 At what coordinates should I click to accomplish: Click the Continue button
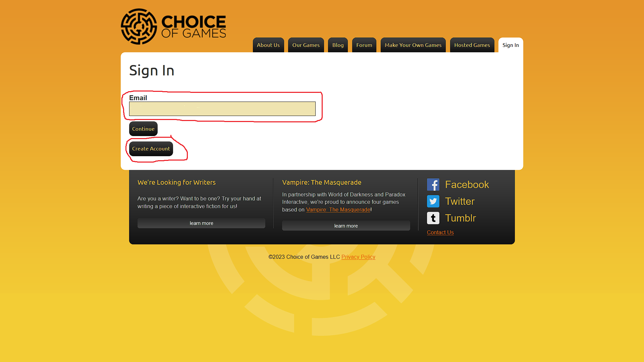tap(143, 129)
